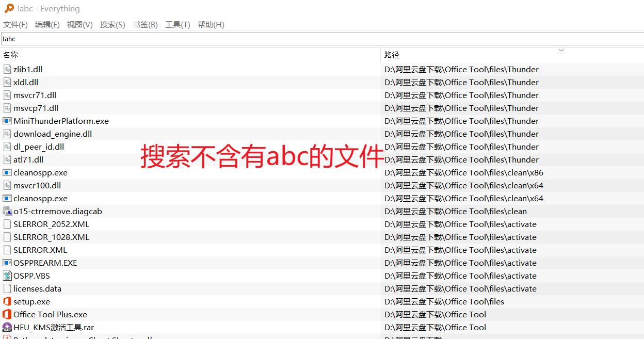Viewport: 644px width, 339px height.
Task: Click the Office Tool Plus.exe icon
Action: [7, 314]
